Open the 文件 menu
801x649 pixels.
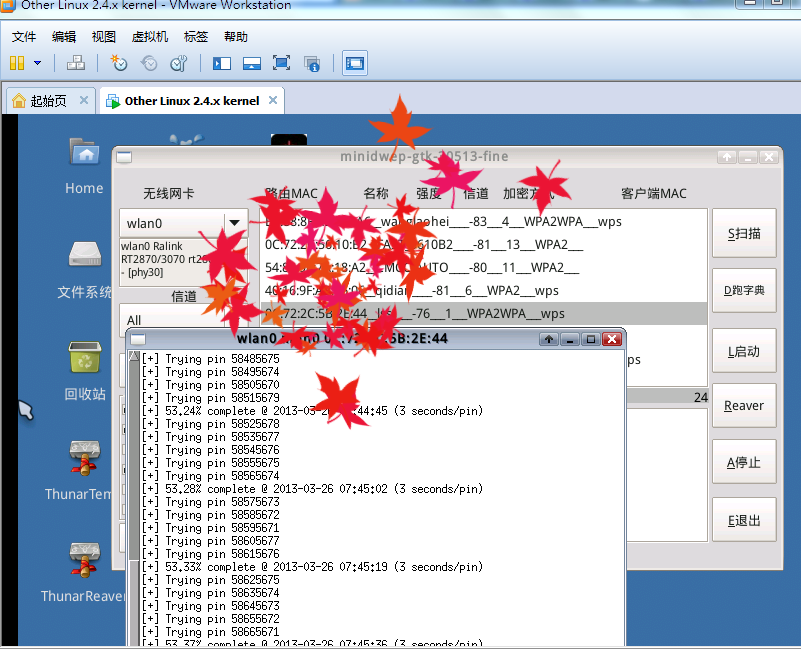[x=23, y=37]
